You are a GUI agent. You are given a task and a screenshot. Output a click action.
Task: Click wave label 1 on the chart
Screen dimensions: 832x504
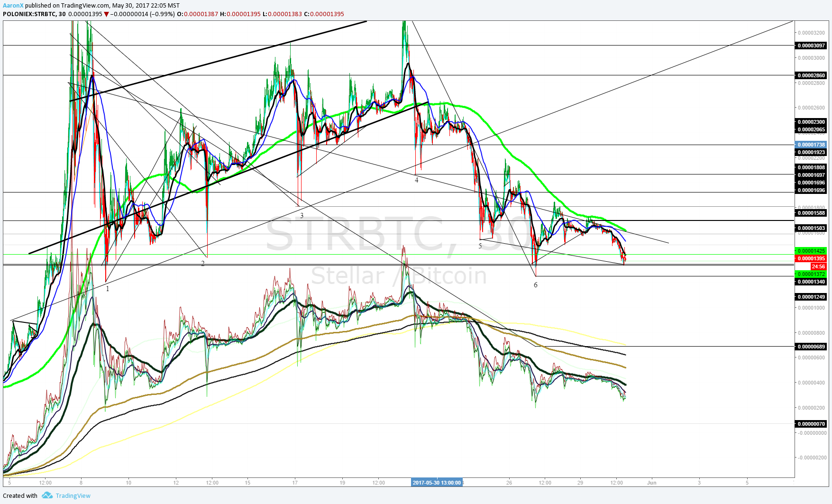[x=108, y=289]
